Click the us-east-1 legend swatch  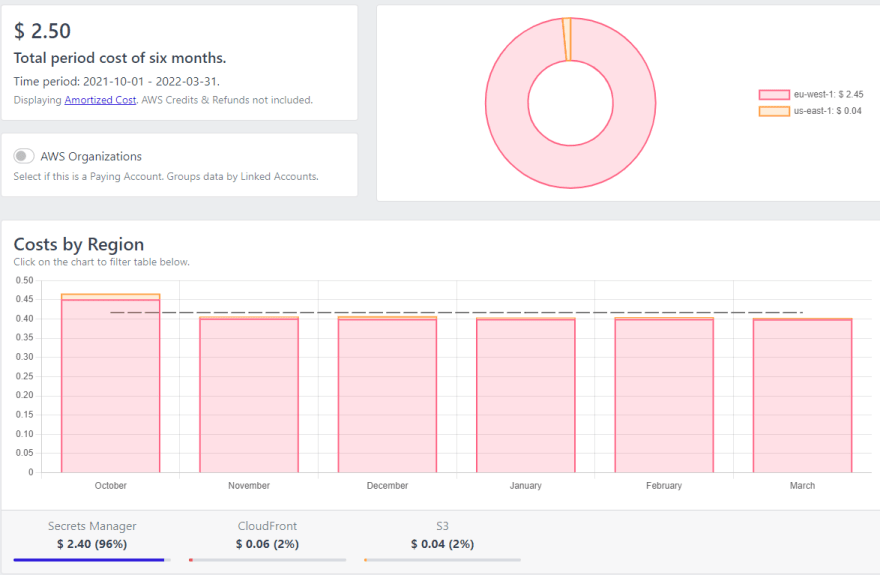coord(774,111)
